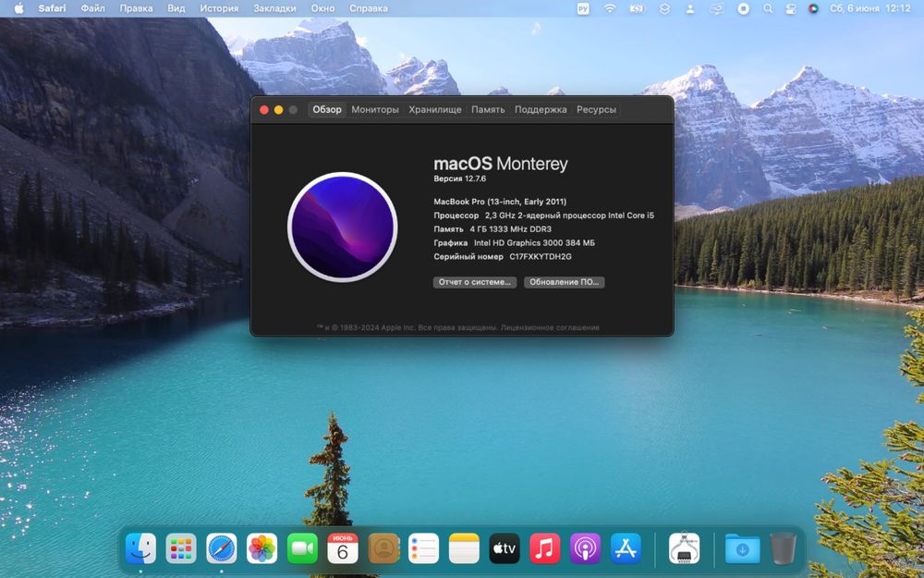Minimize the About This Mac window
Image resolution: width=924 pixels, height=578 pixels.
point(278,110)
